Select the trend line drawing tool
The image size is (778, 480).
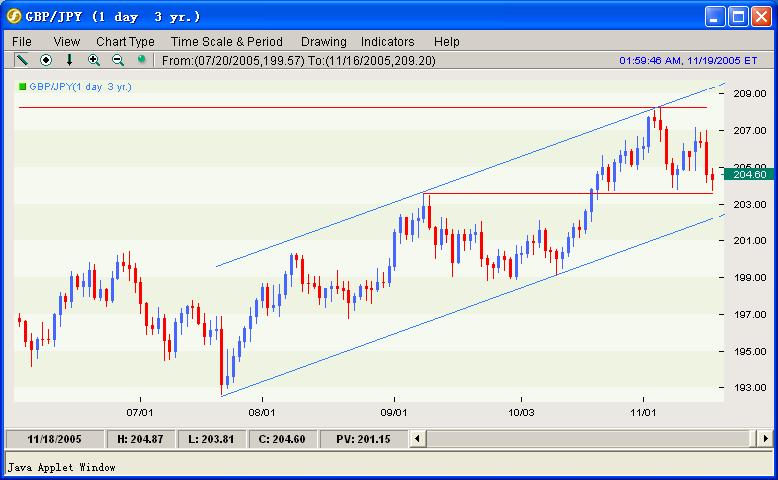click(21, 60)
